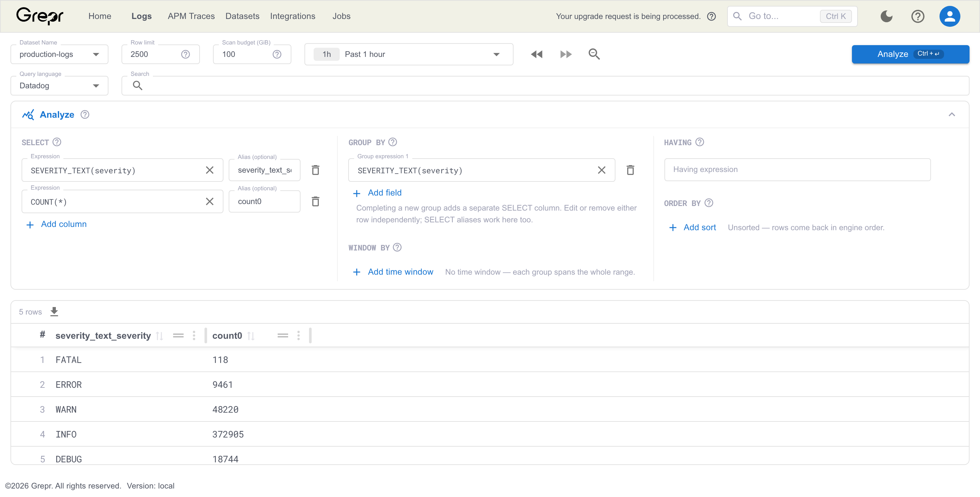Click the zoom out time icon
This screenshot has width=980, height=497.
point(594,55)
